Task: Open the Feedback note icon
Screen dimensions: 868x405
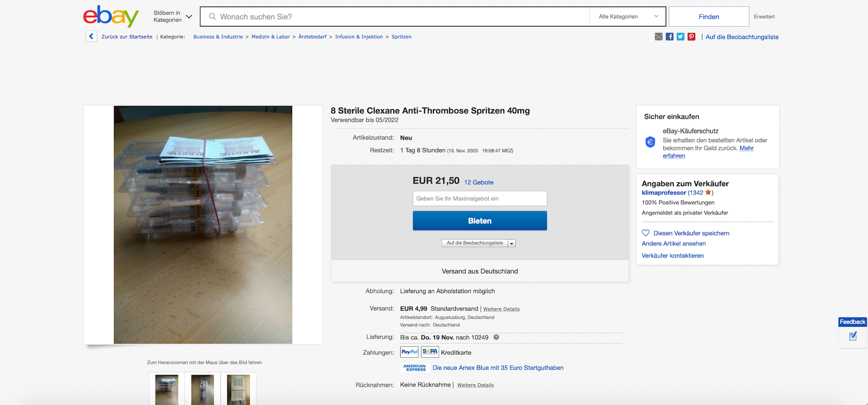Action: pyautogui.click(x=853, y=336)
